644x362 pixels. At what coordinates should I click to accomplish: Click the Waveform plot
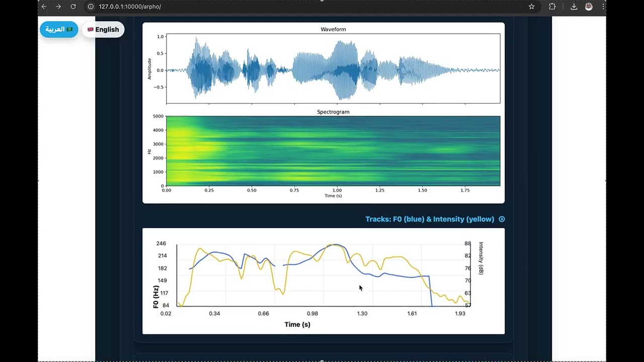point(333,68)
